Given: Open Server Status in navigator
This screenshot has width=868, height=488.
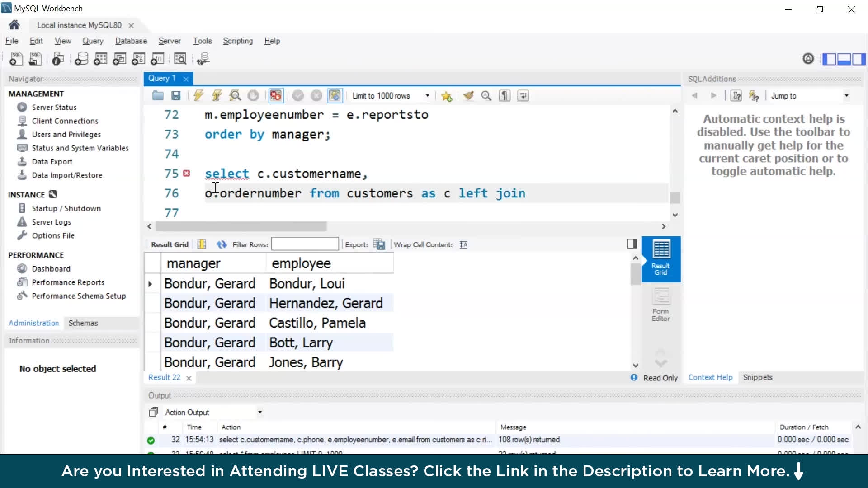Looking at the screenshot, I should (54, 108).
